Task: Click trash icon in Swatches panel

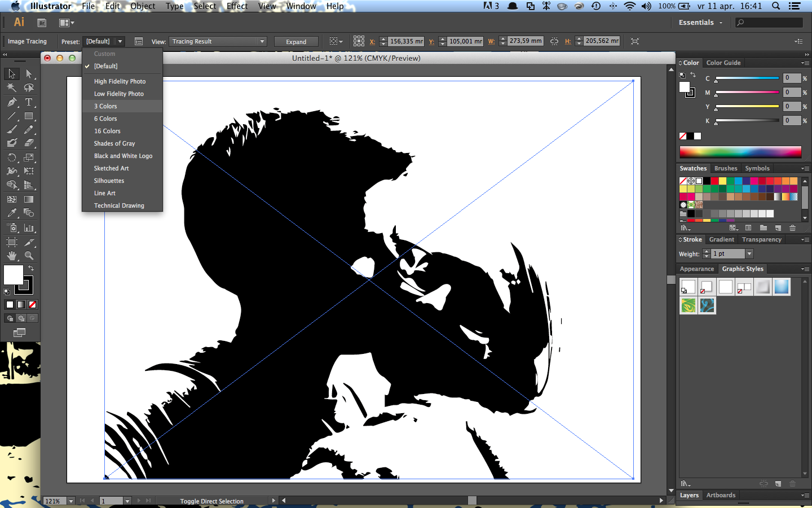Action: (x=792, y=228)
